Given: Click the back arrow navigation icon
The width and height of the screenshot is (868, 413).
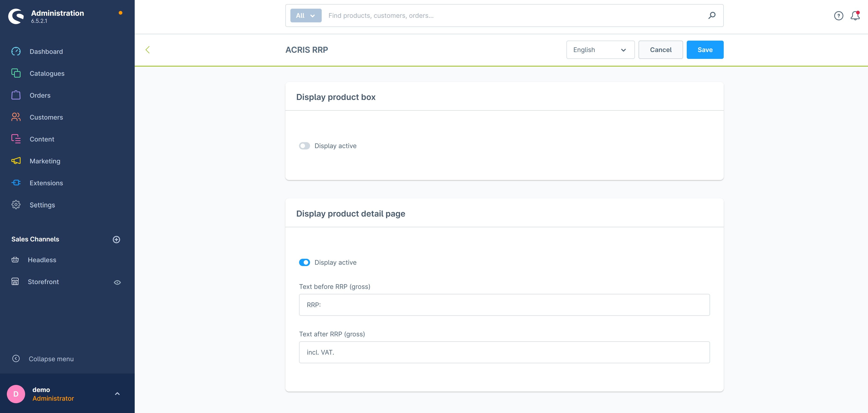Looking at the screenshot, I should pos(147,50).
